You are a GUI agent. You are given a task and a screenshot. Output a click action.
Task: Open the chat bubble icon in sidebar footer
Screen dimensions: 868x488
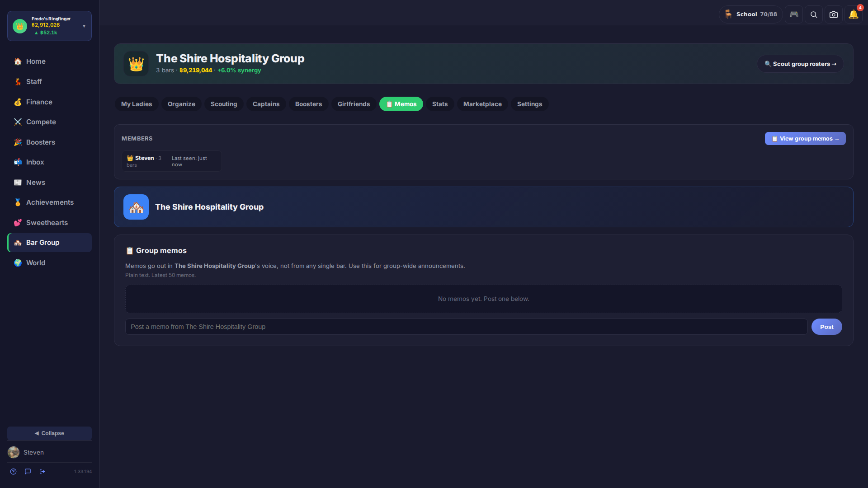click(28, 471)
